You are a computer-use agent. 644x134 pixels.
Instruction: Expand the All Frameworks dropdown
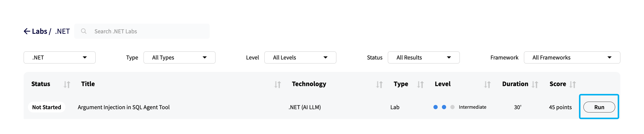pyautogui.click(x=572, y=58)
